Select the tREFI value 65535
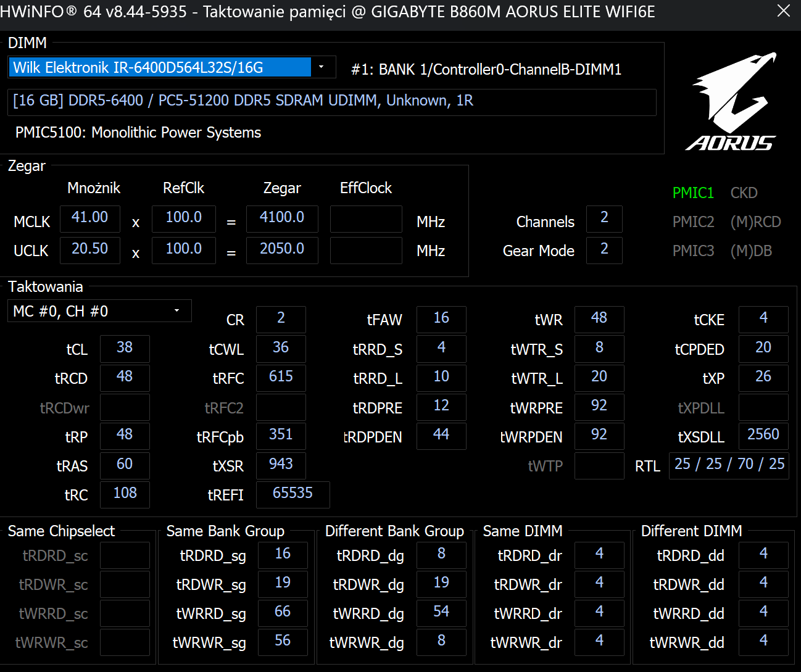 293,494
